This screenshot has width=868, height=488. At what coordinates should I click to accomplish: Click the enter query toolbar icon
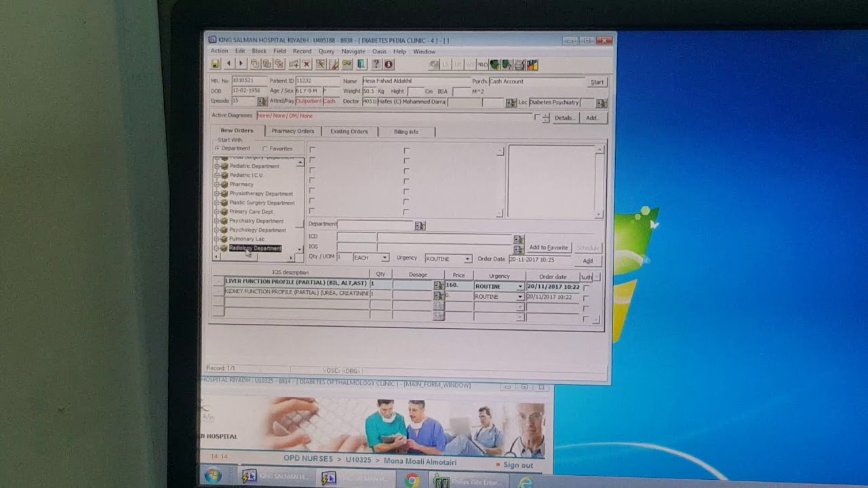point(321,64)
